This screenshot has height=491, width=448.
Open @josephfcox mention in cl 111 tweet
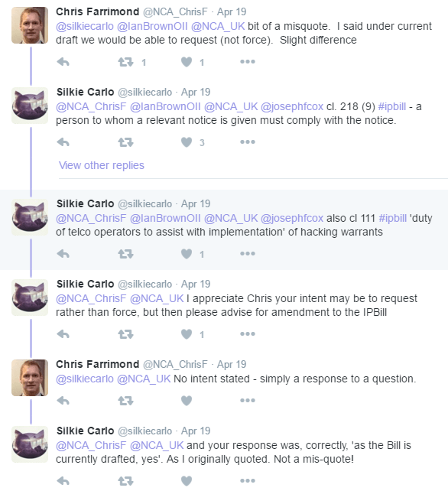pyautogui.click(x=292, y=218)
